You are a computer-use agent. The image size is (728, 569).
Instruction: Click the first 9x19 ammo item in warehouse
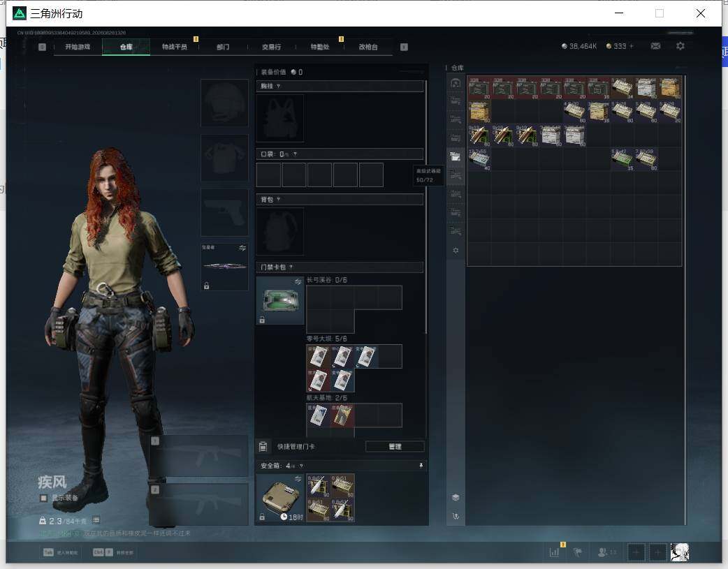(x=479, y=135)
